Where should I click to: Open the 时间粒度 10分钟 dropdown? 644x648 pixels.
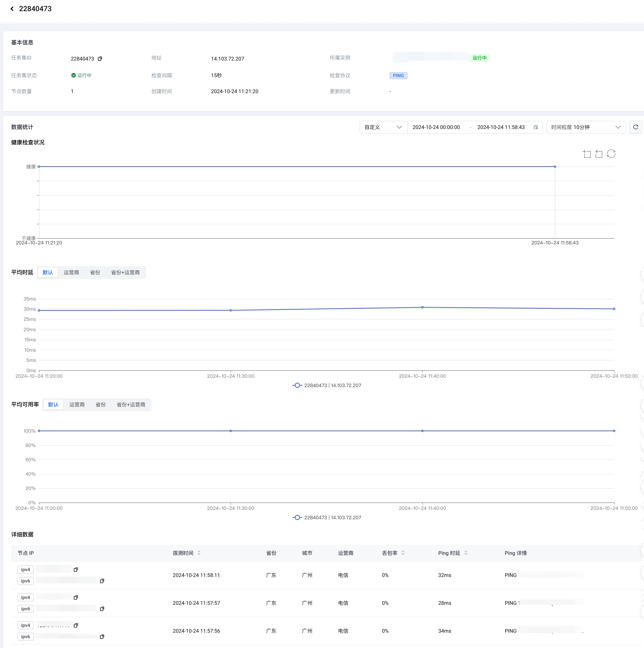586,127
